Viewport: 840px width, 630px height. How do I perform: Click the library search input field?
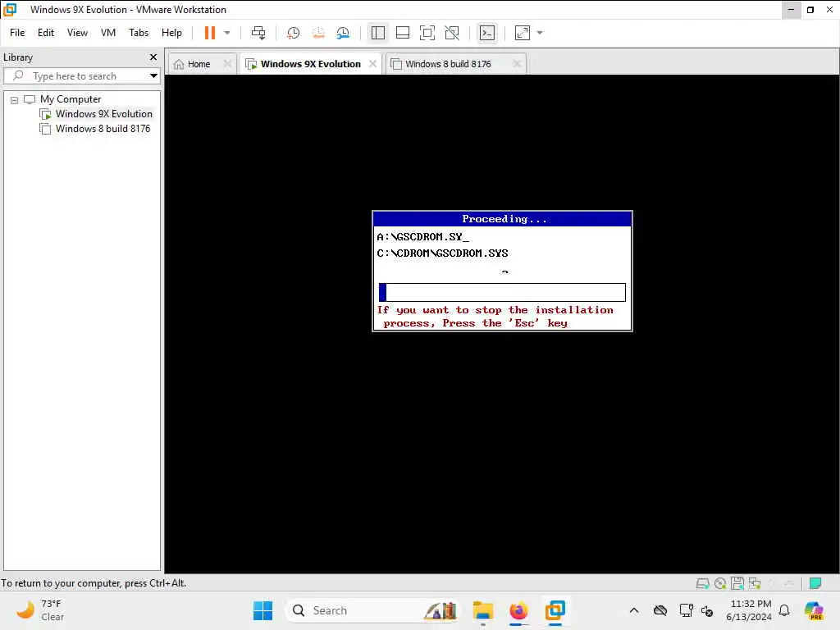[80, 76]
